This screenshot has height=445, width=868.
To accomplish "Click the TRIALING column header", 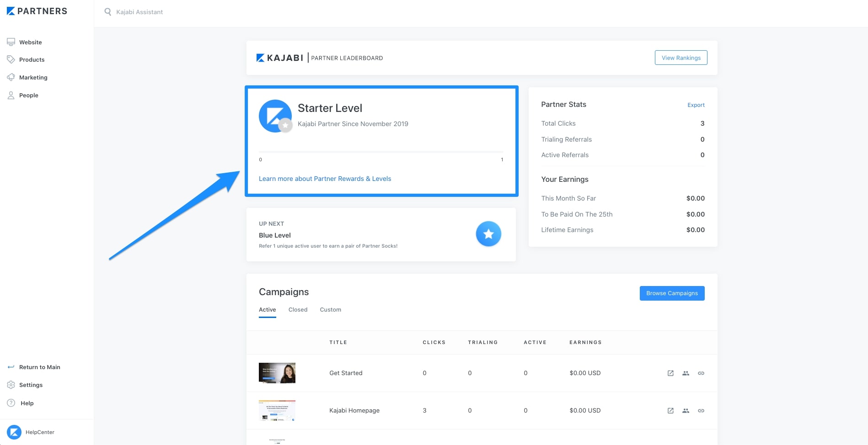I will point(482,342).
